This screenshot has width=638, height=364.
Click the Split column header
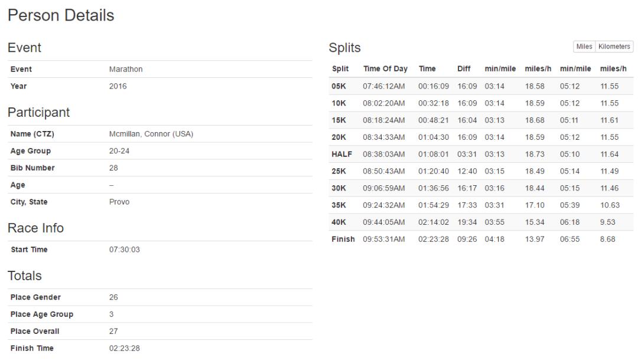[340, 69]
